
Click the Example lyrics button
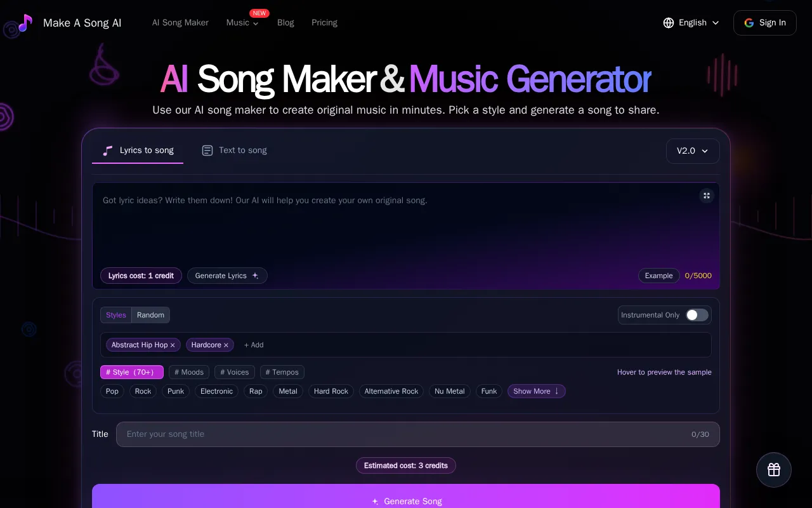(659, 276)
